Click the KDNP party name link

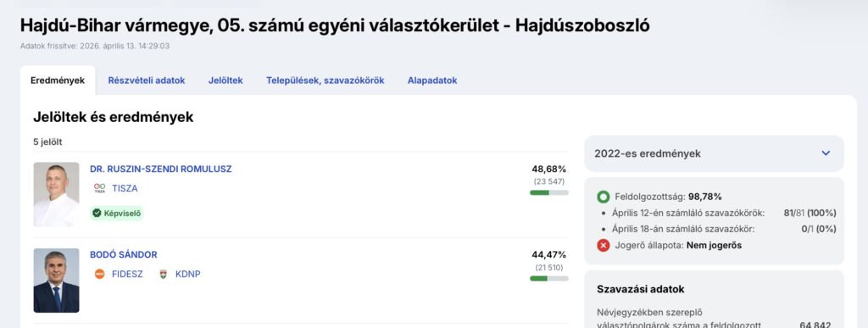[x=187, y=274]
